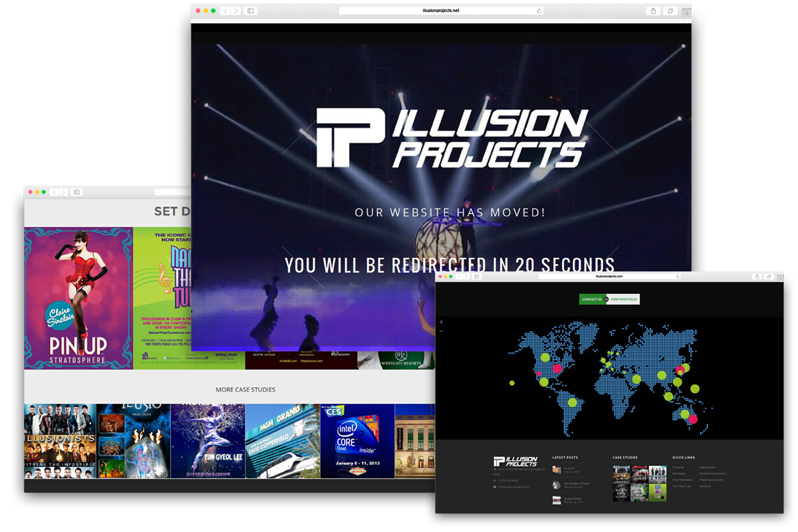Toggle the sidebar icon in the illusionprojects.net window

(250, 11)
